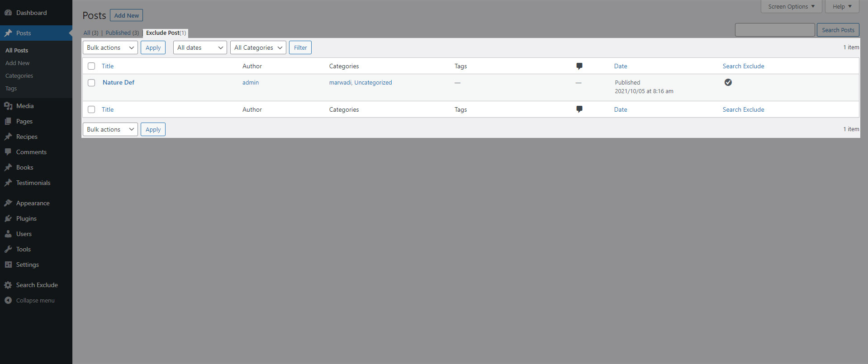Image resolution: width=868 pixels, height=364 pixels.
Task: Click the pin icon beside Testimonials
Action: tap(8, 183)
